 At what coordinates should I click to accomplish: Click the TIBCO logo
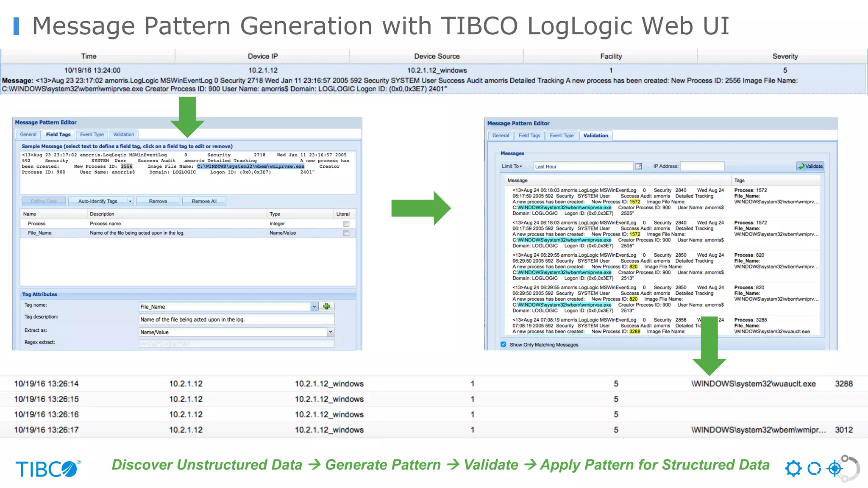click(48, 469)
